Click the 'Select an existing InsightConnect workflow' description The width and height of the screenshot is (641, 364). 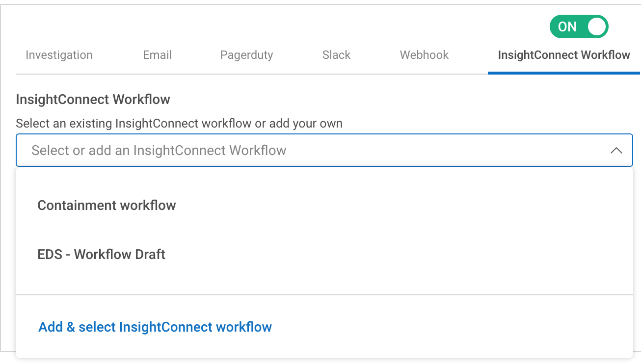click(179, 123)
